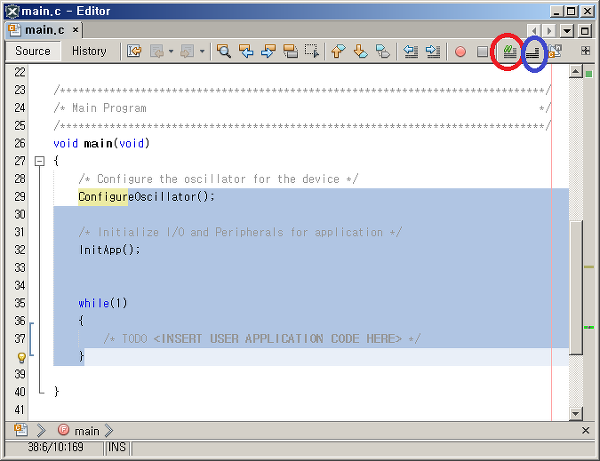Click the Find Selection magnifier icon
The width and height of the screenshot is (600, 461).
tap(224, 51)
